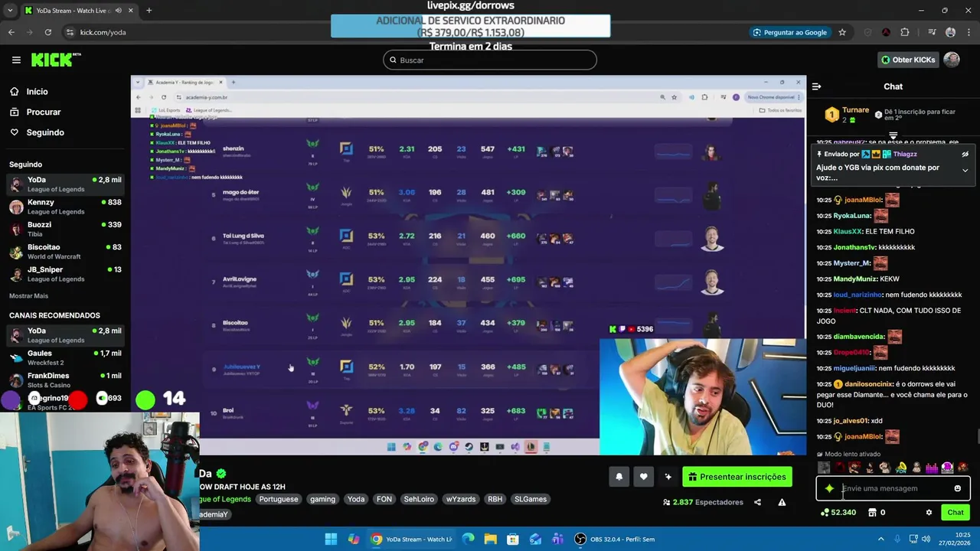Select the FON emote in quick emotes
Image resolution: width=980 pixels, height=551 pixels.
click(900, 468)
